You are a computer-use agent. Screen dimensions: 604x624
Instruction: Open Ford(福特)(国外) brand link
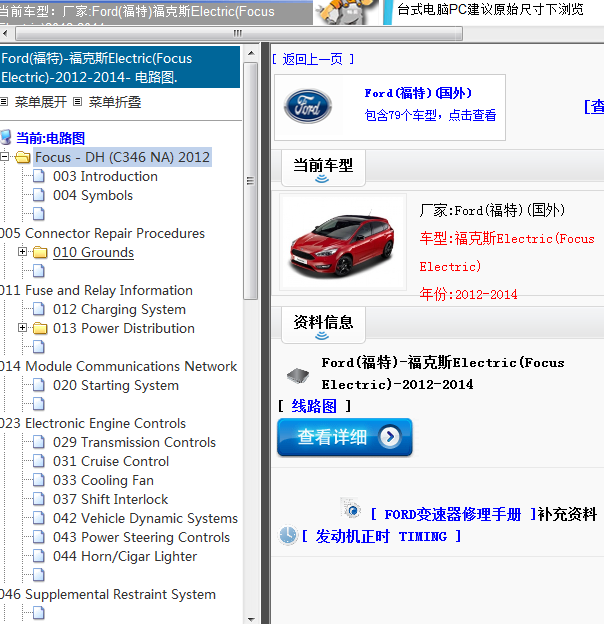click(x=418, y=93)
